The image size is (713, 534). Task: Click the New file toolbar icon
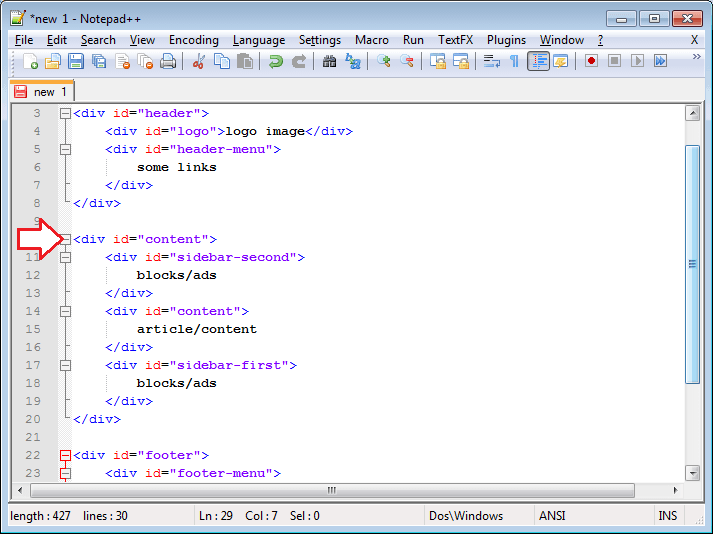tap(31, 61)
